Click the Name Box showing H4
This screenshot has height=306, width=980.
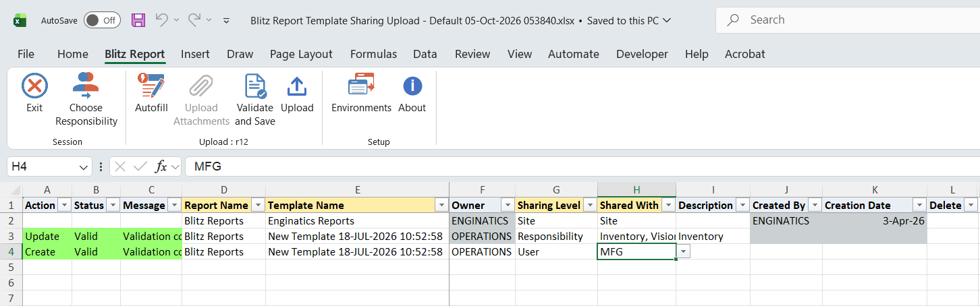[x=42, y=166]
